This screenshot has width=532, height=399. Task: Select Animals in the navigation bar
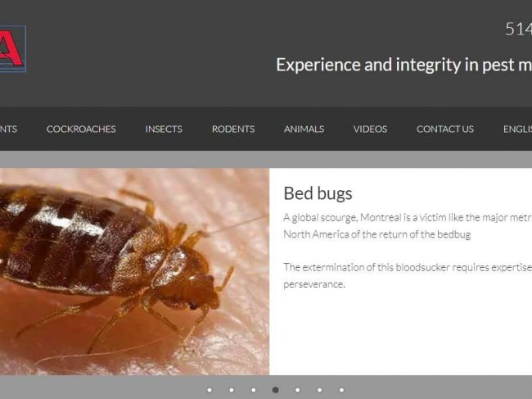(304, 129)
